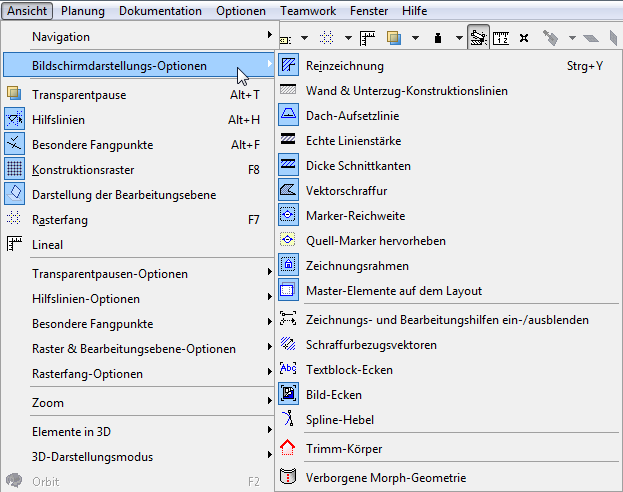623x492 pixels.
Task: Choose Zeichnungsrahmen in submenu
Action: 448,266
